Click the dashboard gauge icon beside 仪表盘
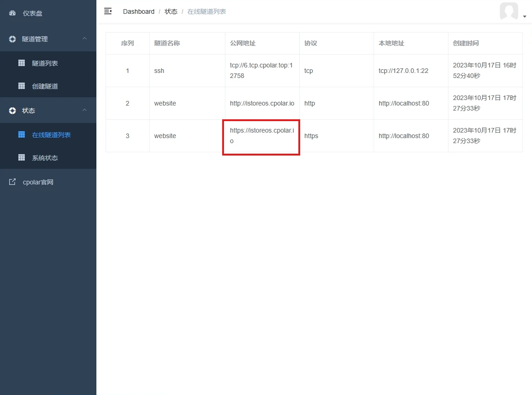The width and height of the screenshot is (532, 395). (12, 13)
